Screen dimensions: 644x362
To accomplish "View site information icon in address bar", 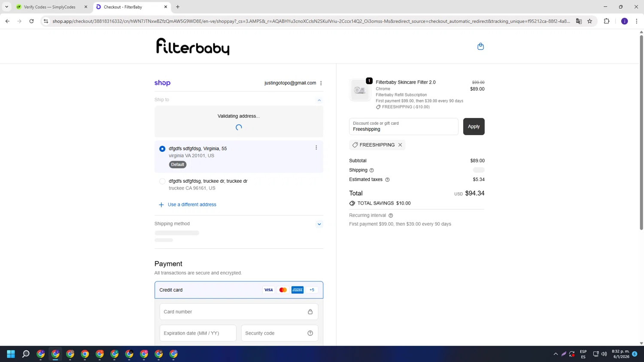I will point(46,21).
